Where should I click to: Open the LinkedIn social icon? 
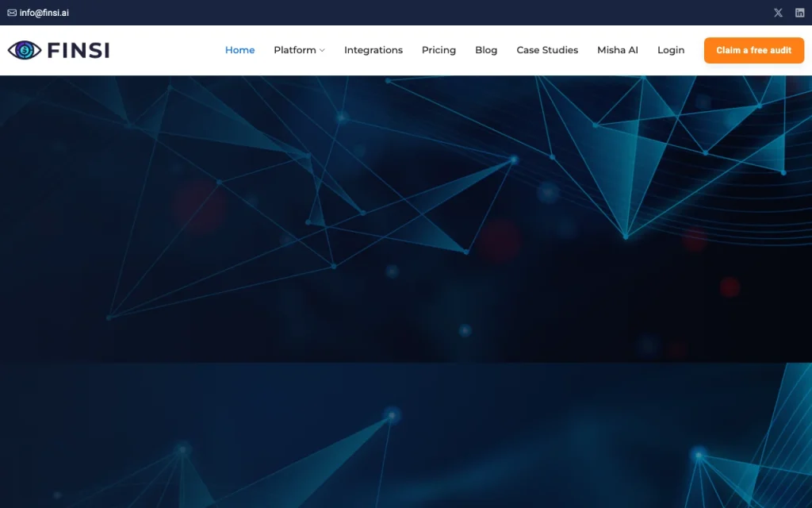click(799, 13)
